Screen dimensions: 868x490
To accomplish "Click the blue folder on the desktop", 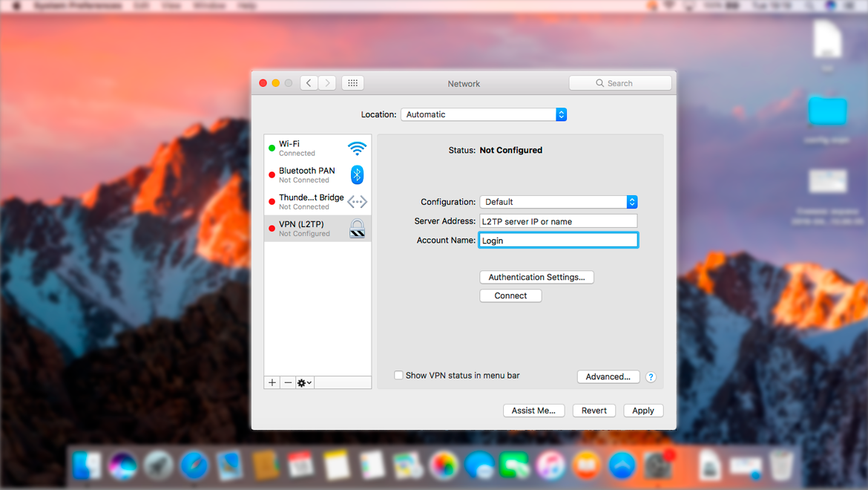I will 827,111.
